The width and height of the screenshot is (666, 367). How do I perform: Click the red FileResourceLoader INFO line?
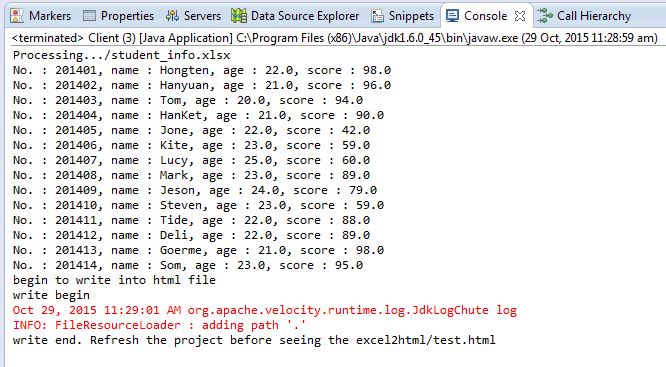tap(159, 325)
